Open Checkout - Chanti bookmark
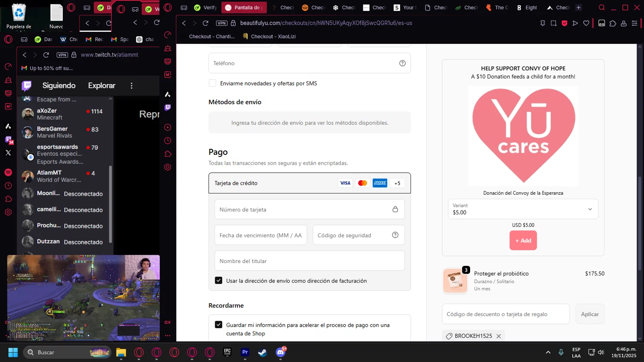The image size is (644, 362). click(x=208, y=36)
